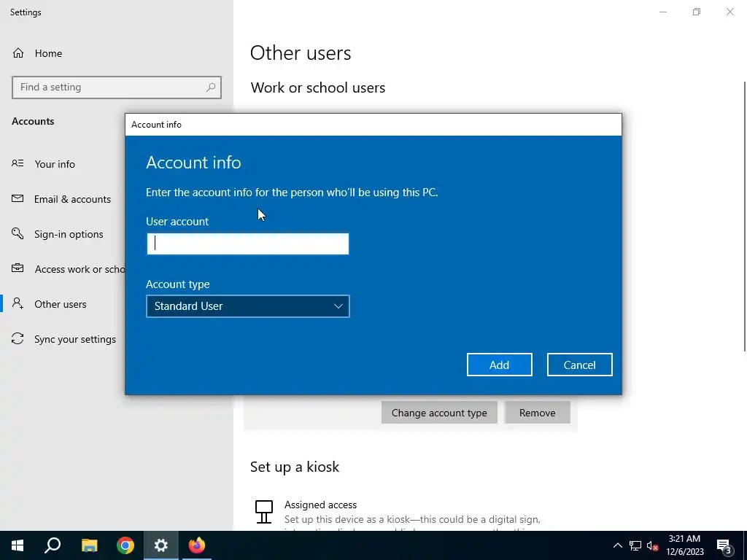Open taskbar Search magnifier

tap(53, 545)
